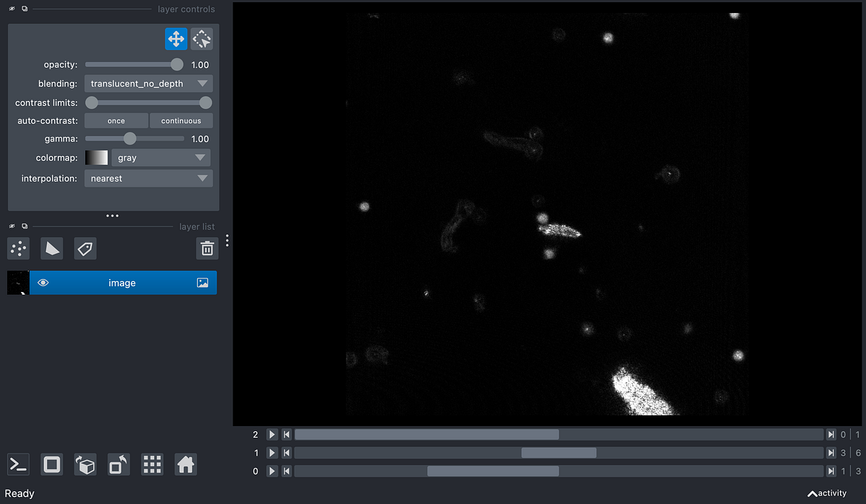Activate the layer transform tool
Screen dimensions: 866x504
[x=201, y=38]
